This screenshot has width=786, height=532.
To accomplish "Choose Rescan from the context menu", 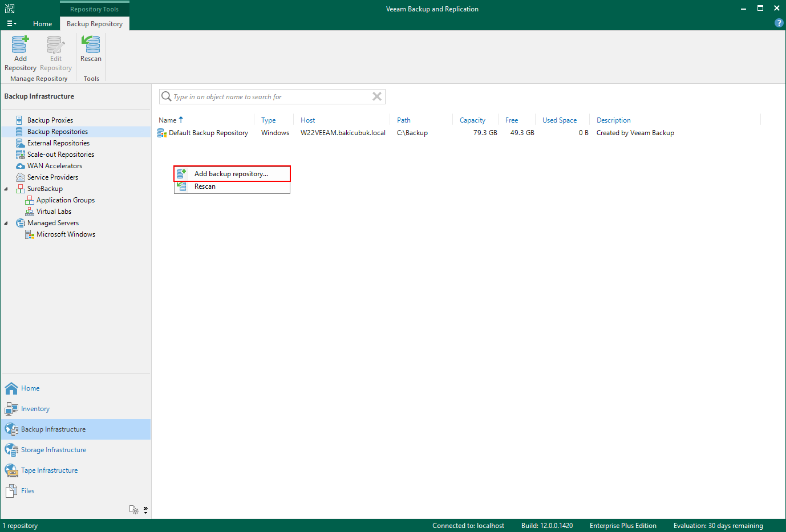I will pyautogui.click(x=232, y=186).
